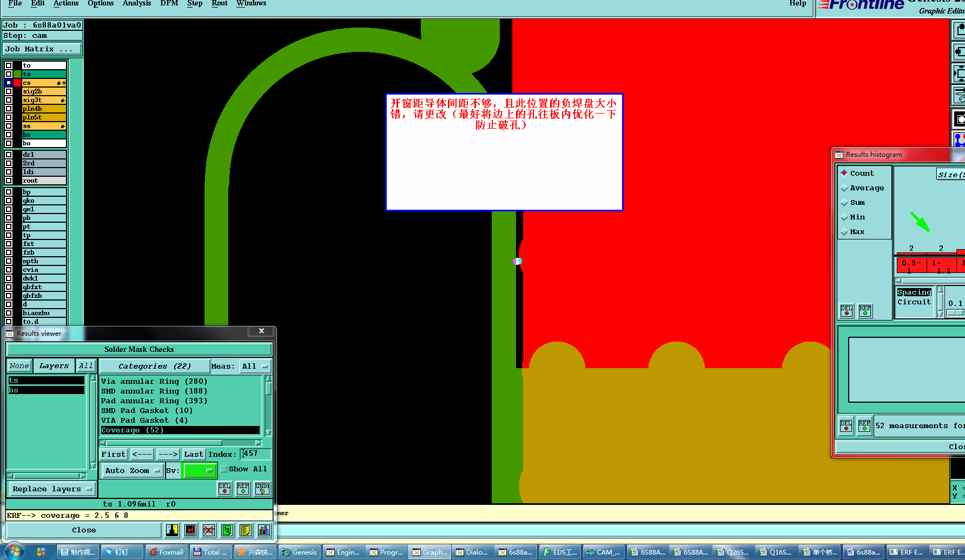Toggle the checkbox for layer drl
The width and height of the screenshot is (965, 560).
point(9,155)
